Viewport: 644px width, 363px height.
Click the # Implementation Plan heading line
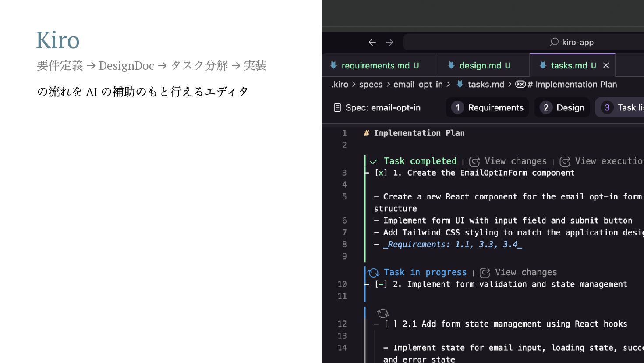click(x=414, y=133)
